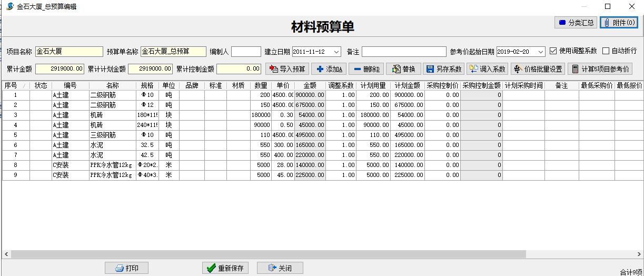Uncheck the 使用调整系数 checkbox
The height and width of the screenshot is (276, 644).
pyautogui.click(x=553, y=51)
